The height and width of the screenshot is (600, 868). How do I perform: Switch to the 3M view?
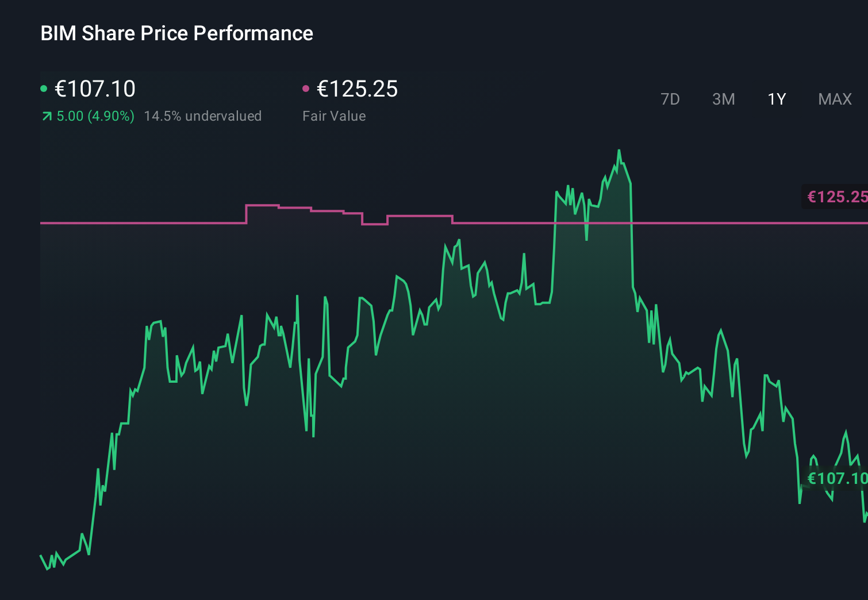tap(723, 99)
